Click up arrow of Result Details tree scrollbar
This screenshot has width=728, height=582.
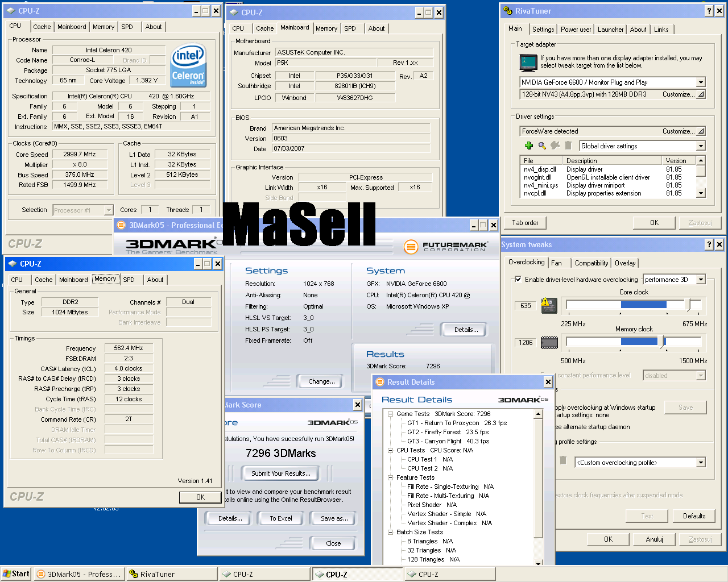(538, 414)
